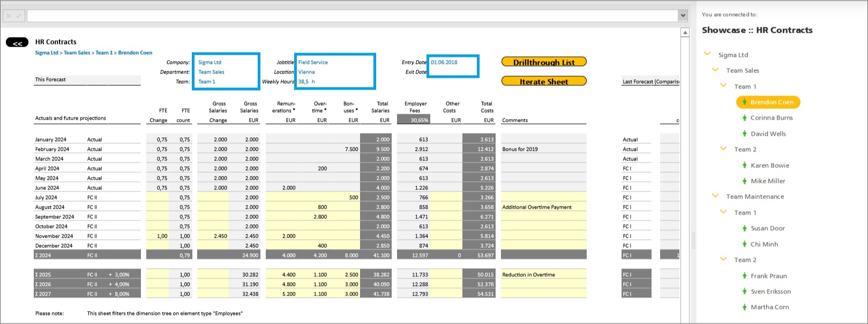Screen dimensions: 868x324
Task: Click the Employer Fees rate 30,65%
Action: point(413,120)
